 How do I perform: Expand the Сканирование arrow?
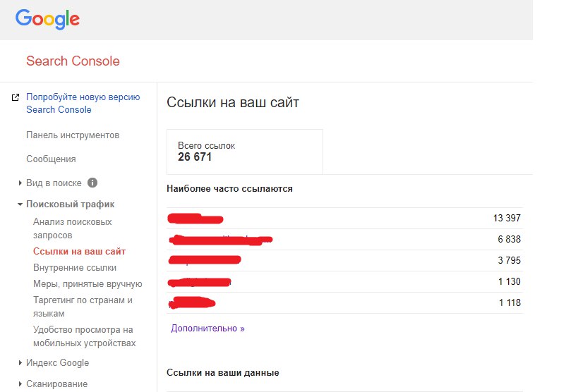pyautogui.click(x=20, y=384)
